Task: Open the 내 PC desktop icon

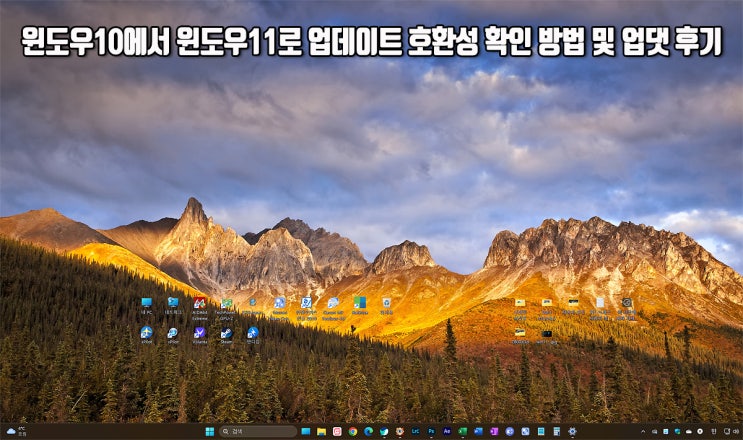Action: coord(146,306)
